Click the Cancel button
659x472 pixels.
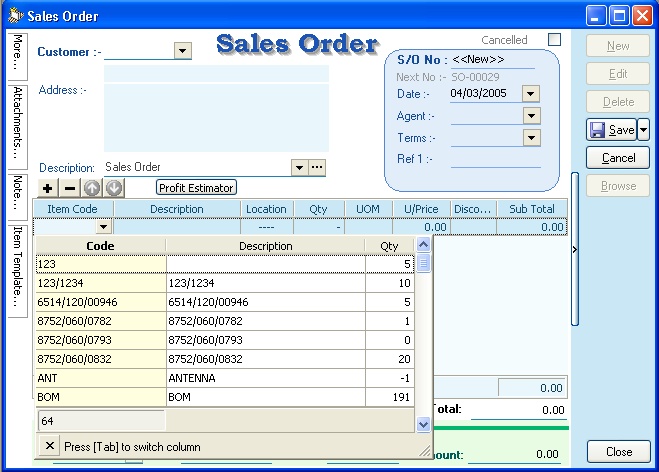618,158
